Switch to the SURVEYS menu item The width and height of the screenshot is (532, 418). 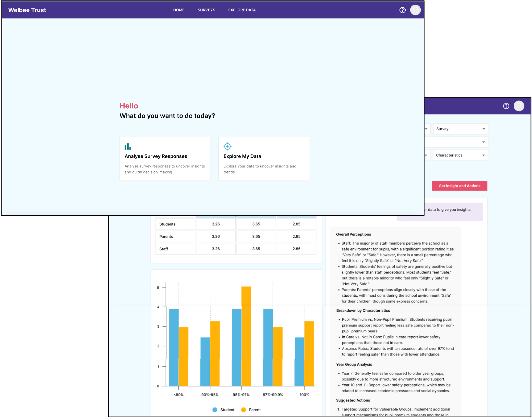(x=206, y=10)
